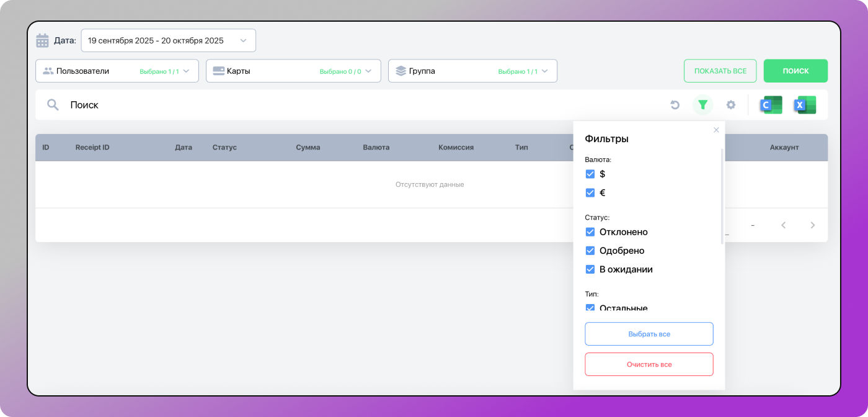Open table settings gear icon
Viewport: 868px width, 417px height.
(x=731, y=105)
